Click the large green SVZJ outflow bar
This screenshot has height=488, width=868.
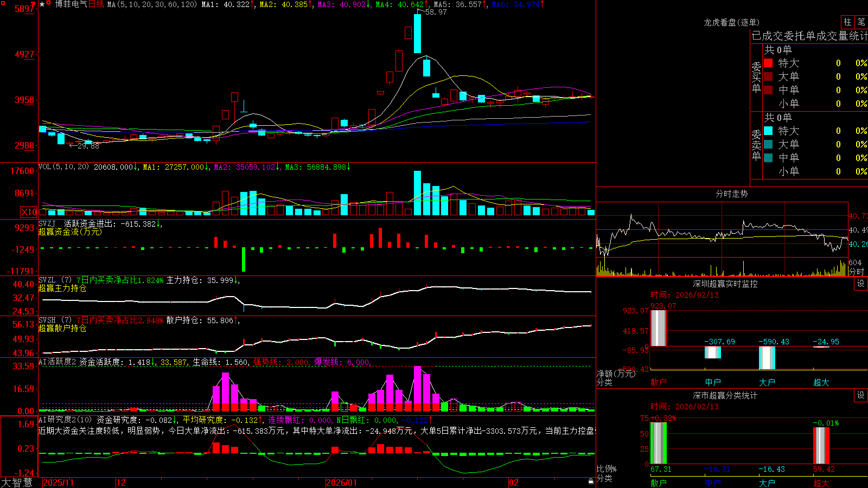point(244,260)
